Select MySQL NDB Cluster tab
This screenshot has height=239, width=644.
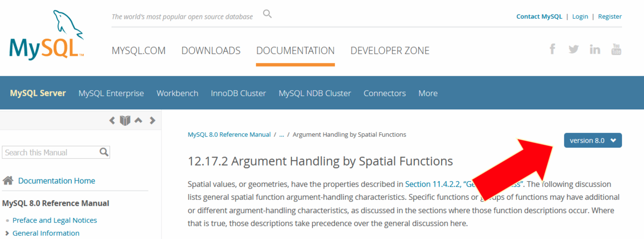tap(314, 93)
